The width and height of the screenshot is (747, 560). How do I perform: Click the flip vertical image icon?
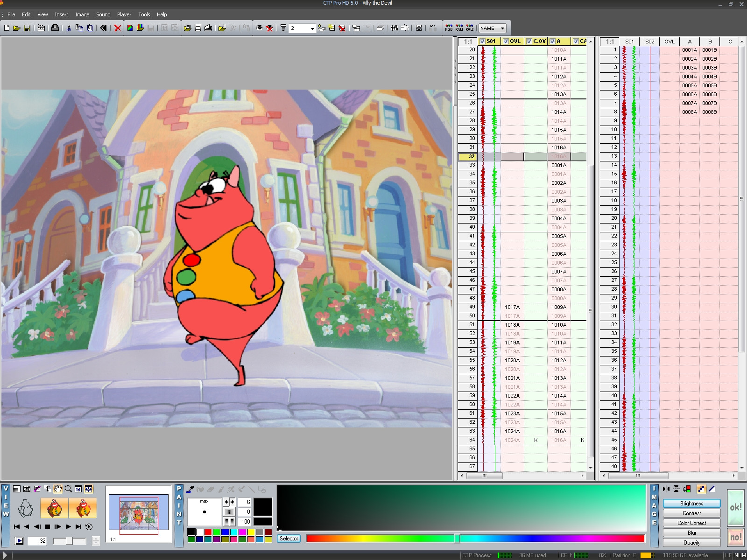click(676, 489)
